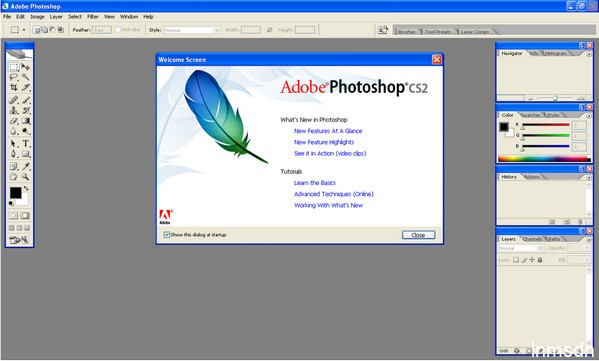Select the Healing Brush tool

14,100
